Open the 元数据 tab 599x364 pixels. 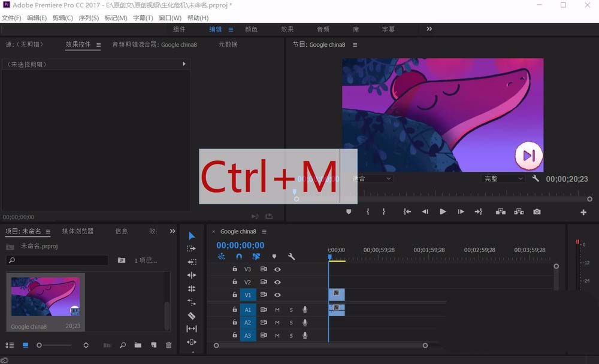[228, 44]
